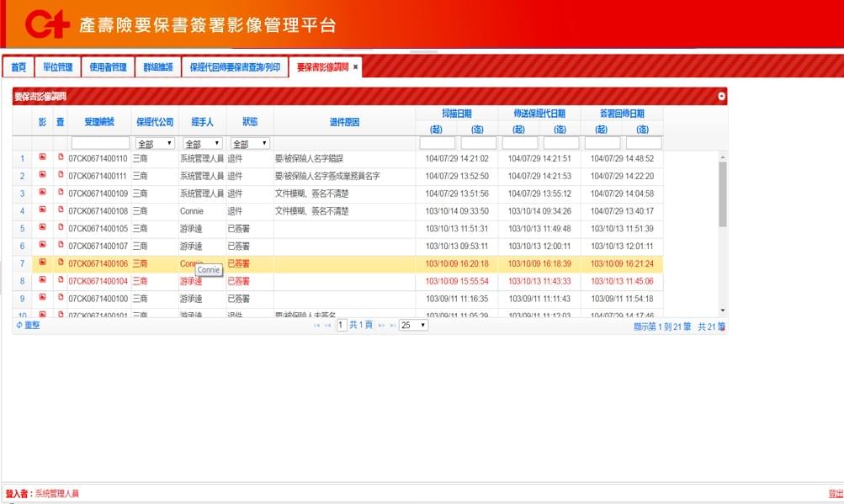
Task: Open image icon for row 07CK0671400111
Action: (x=43, y=174)
